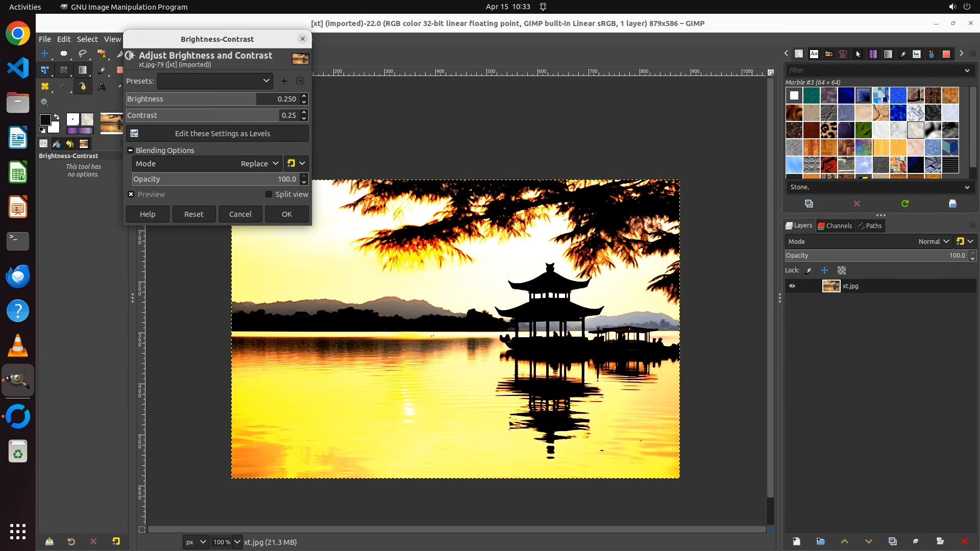The image size is (980, 551).
Task: Hide the xt.jpg layer visibility eye
Action: pos(792,286)
